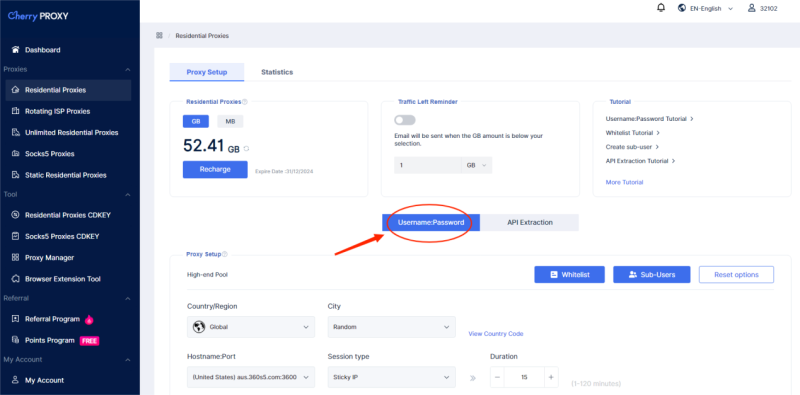This screenshot has height=395, width=800.
Task: Click the reminder GB amount input field
Action: click(x=428, y=165)
